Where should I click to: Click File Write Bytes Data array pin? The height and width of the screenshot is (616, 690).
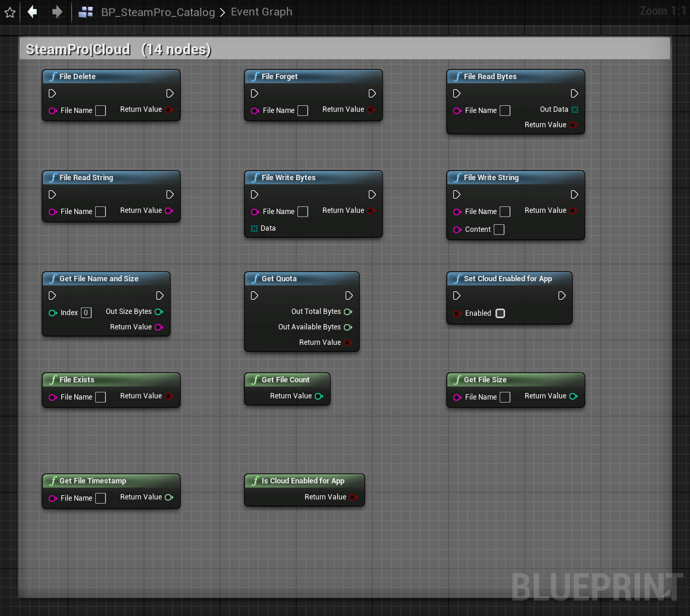254,228
